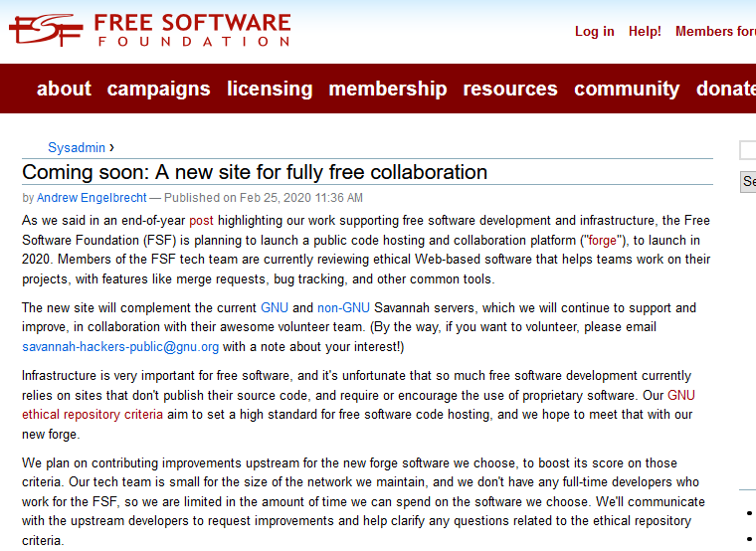Click the Log in link
756x551 pixels.
click(x=594, y=31)
